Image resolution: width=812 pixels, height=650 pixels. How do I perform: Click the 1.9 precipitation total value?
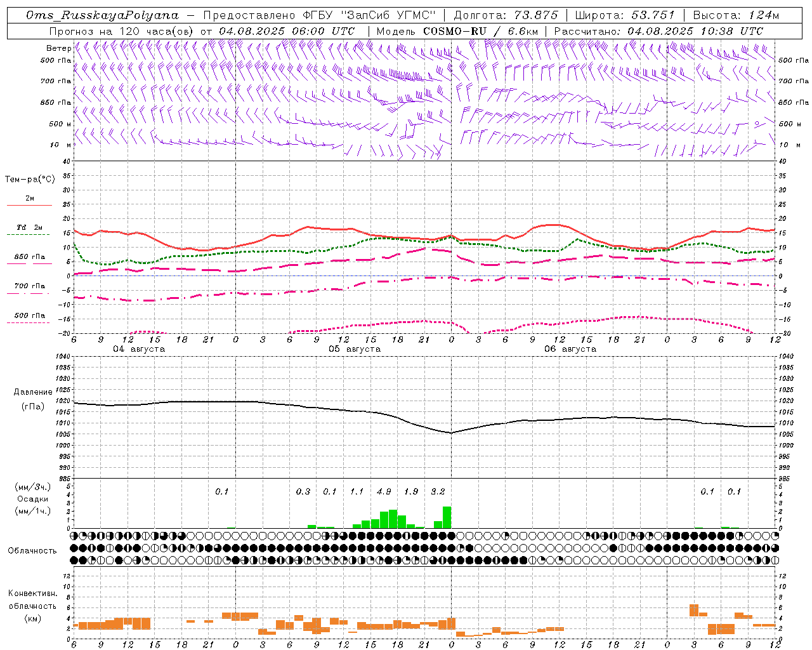tap(411, 491)
